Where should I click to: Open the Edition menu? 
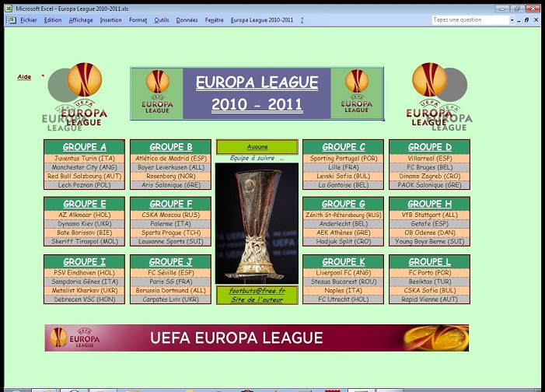point(53,20)
